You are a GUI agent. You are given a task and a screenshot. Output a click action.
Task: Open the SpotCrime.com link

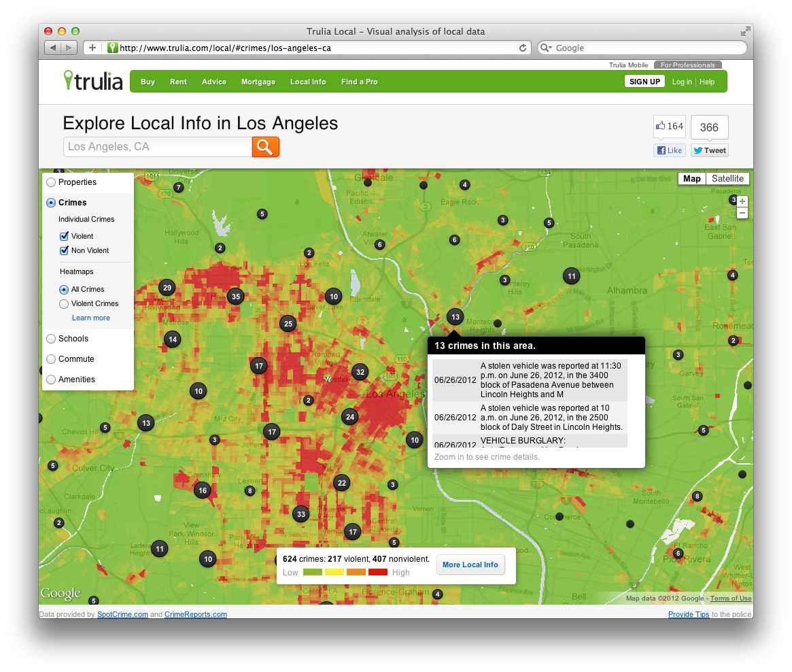coord(123,614)
